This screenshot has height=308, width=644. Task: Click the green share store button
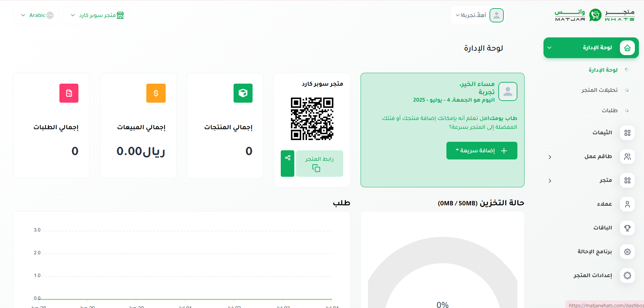[288, 164]
